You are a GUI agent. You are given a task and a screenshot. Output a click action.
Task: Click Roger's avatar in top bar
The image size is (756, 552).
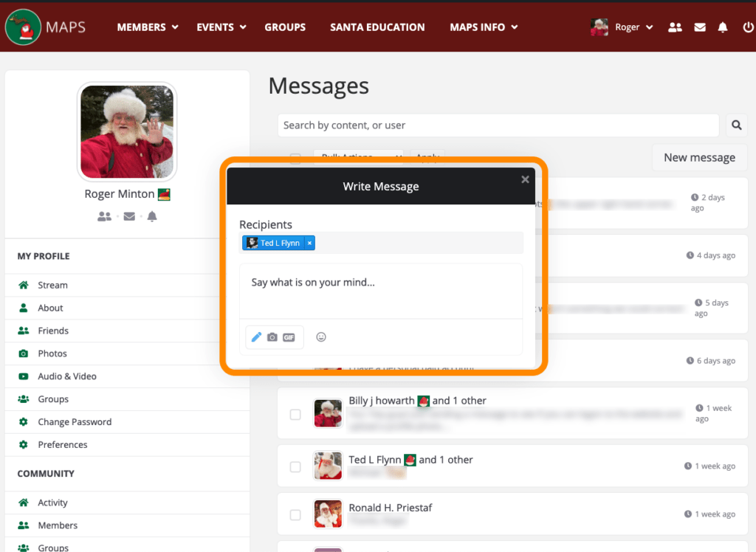pos(599,27)
